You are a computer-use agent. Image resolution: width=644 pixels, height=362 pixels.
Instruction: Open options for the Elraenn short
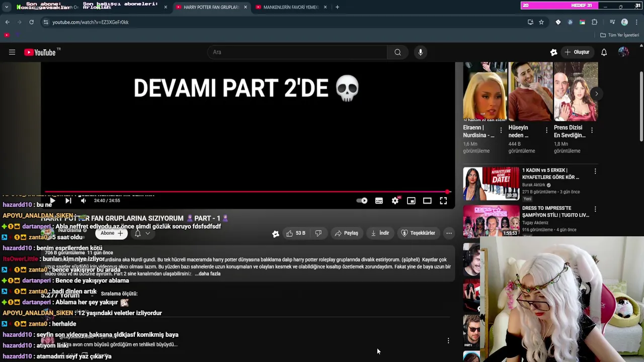(501, 130)
